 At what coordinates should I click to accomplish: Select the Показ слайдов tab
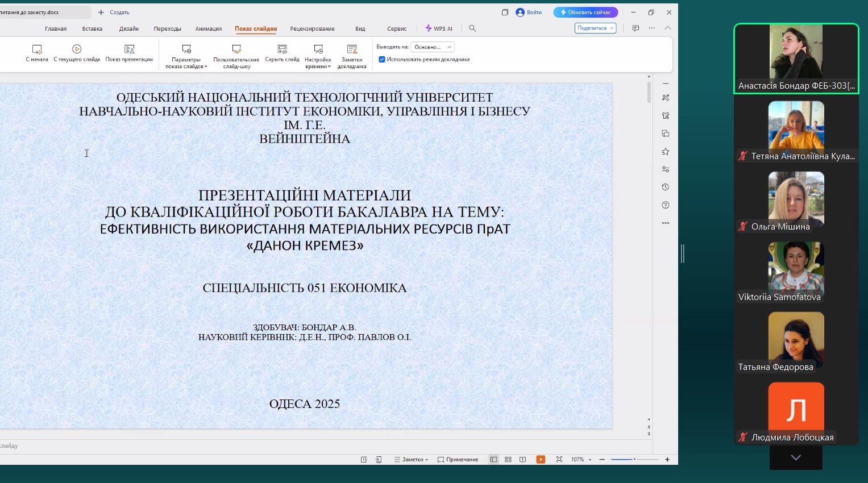tap(256, 28)
